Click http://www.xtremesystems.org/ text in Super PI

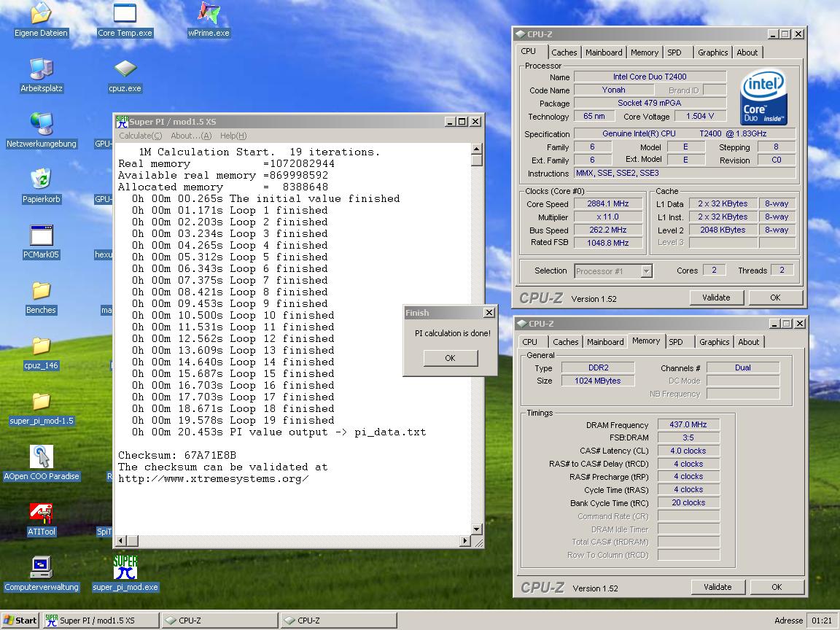213,479
